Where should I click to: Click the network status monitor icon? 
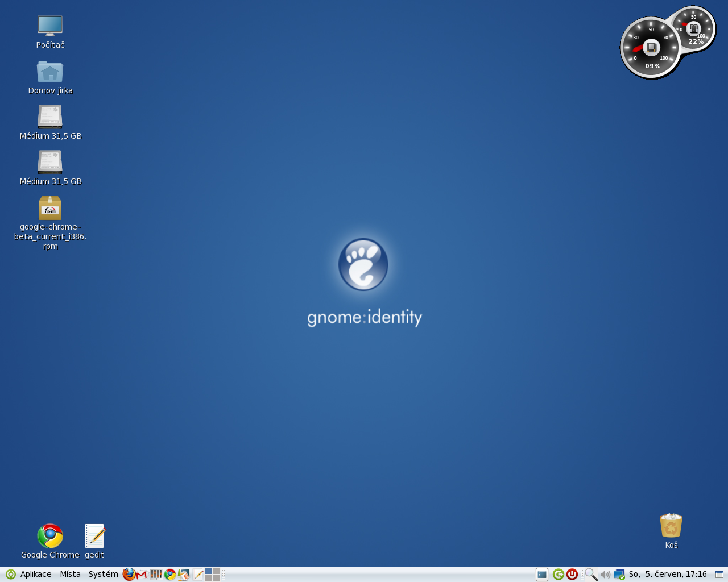pos(619,575)
